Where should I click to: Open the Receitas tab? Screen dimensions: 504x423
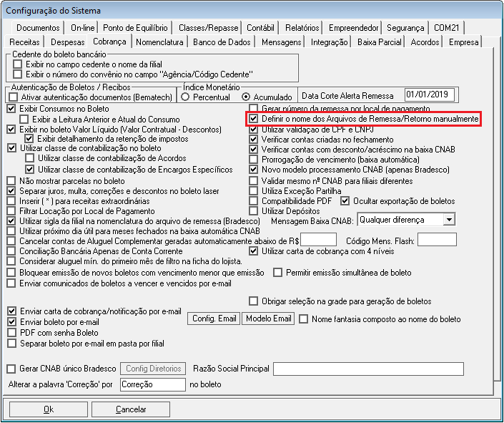click(25, 42)
